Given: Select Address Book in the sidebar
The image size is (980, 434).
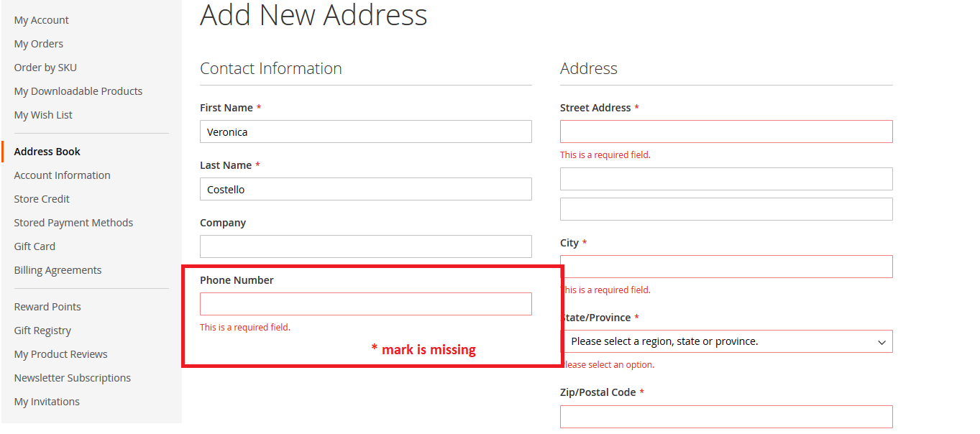Looking at the screenshot, I should click(47, 151).
